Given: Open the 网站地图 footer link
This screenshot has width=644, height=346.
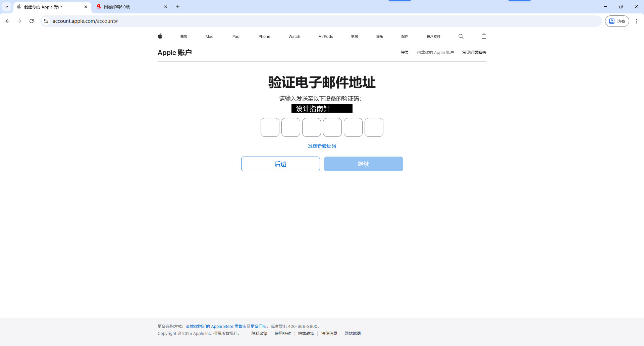Looking at the screenshot, I should (353, 334).
